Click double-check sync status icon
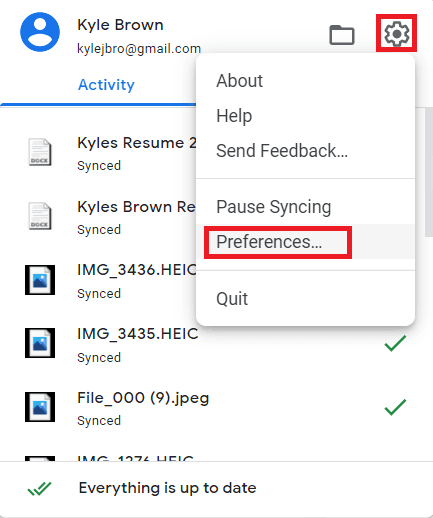The height and width of the screenshot is (518, 433). (39, 489)
